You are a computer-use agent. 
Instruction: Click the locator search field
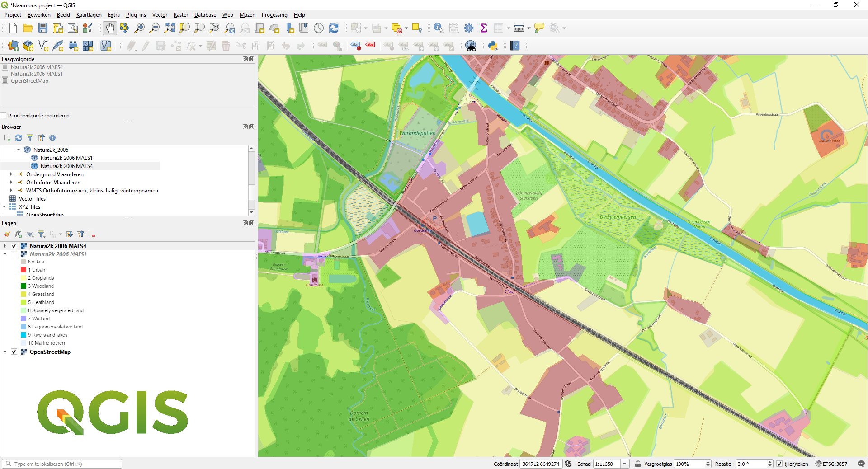tap(62, 464)
